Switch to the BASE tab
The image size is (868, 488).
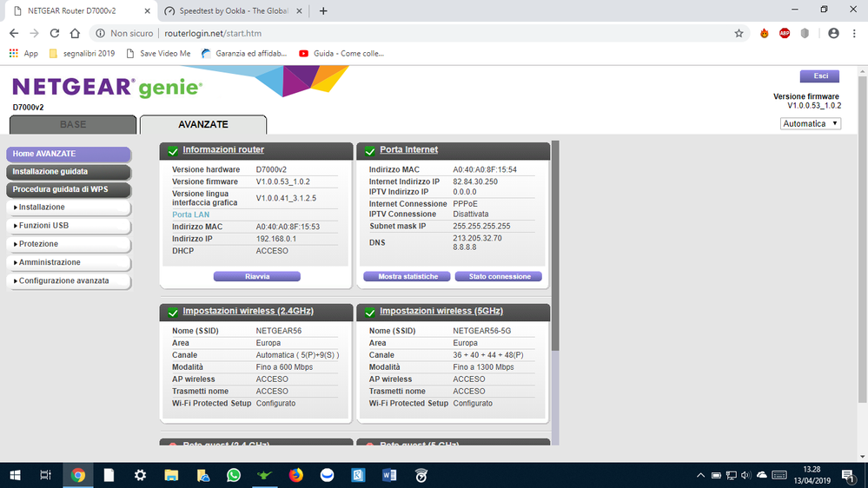point(73,124)
